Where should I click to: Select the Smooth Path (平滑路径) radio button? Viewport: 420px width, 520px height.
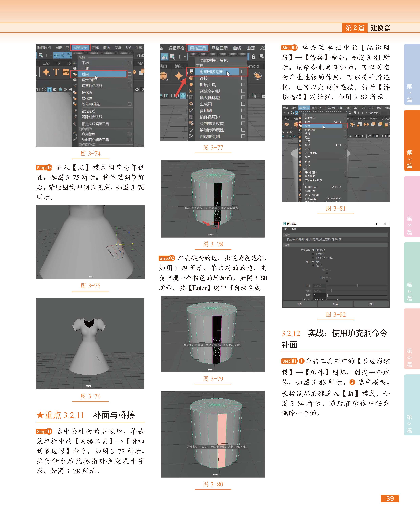(x=313, y=254)
